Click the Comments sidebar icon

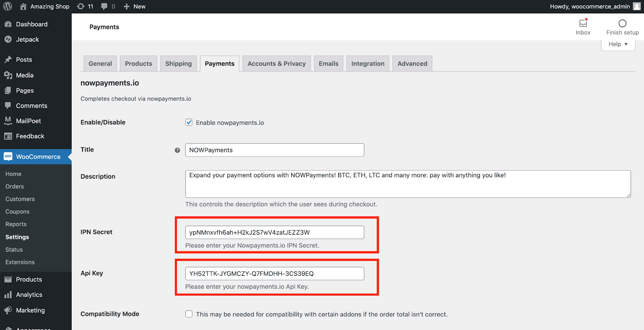click(x=8, y=105)
